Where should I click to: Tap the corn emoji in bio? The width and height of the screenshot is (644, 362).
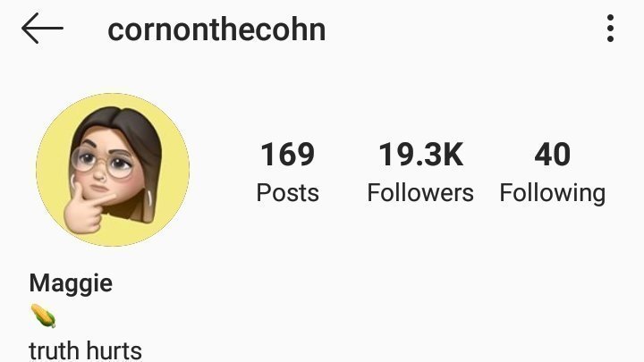(43, 316)
